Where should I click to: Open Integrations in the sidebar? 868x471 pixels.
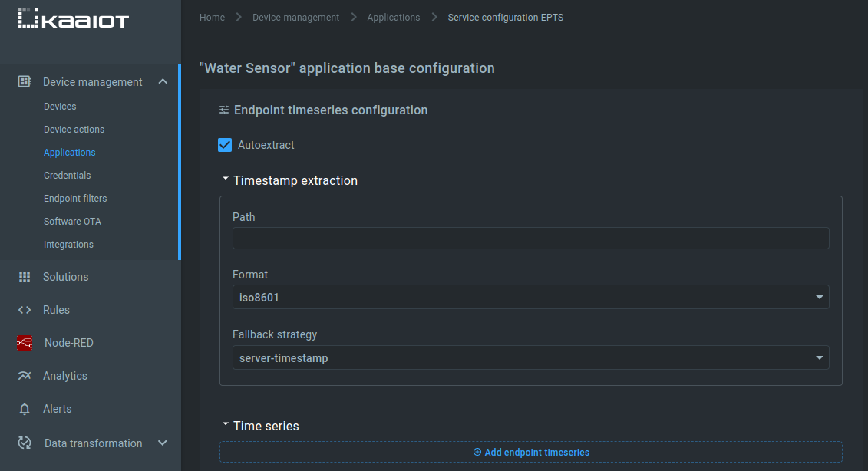click(68, 245)
